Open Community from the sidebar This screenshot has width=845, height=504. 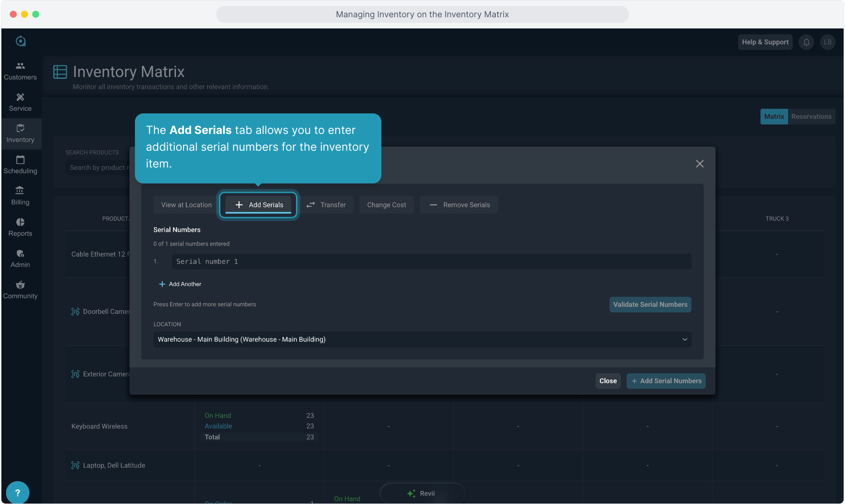coord(20,290)
